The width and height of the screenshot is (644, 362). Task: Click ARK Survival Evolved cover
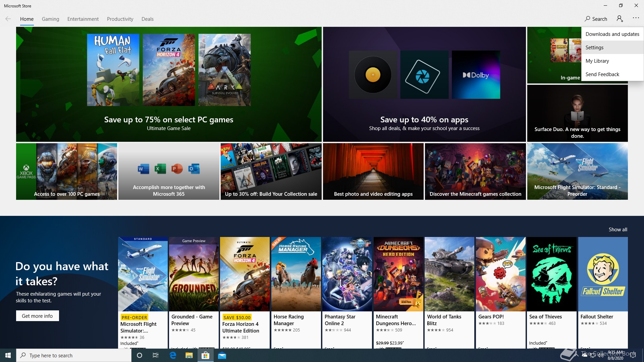(224, 70)
